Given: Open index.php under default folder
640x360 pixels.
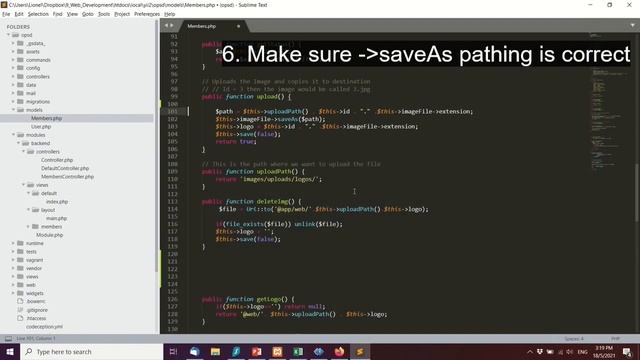Looking at the screenshot, I should pos(57,202).
